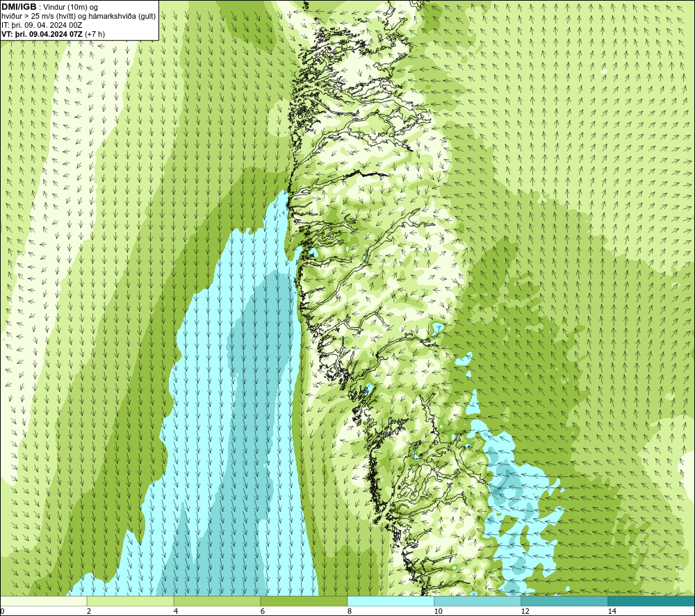The width and height of the screenshot is (695, 616).
Task: Click the 6–8 m/s dark green swatch
Action: click(304, 601)
